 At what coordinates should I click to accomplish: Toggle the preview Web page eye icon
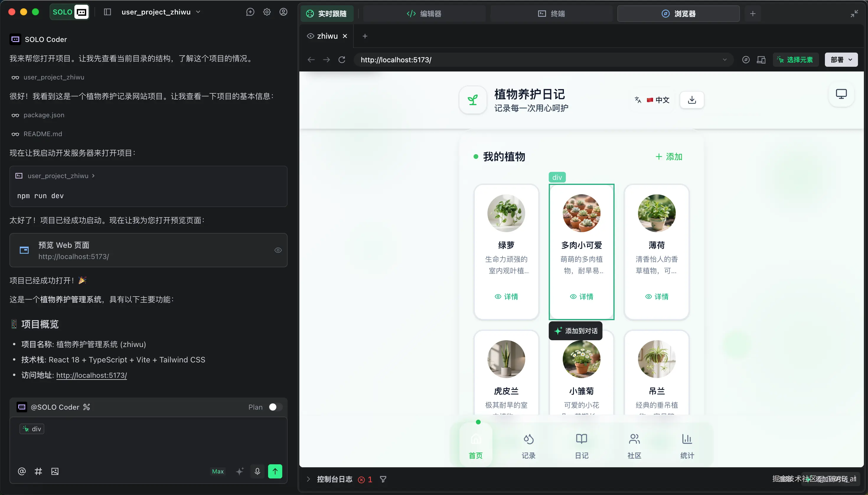[x=278, y=250]
